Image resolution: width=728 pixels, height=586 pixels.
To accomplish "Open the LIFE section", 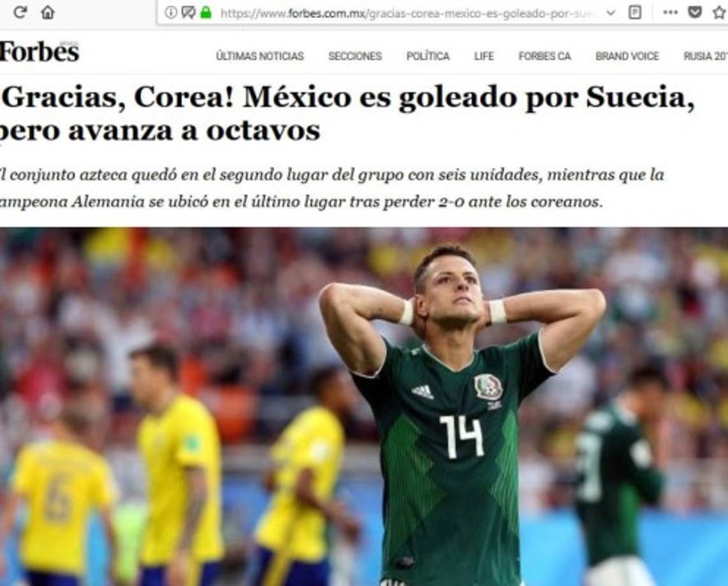I will [x=484, y=56].
